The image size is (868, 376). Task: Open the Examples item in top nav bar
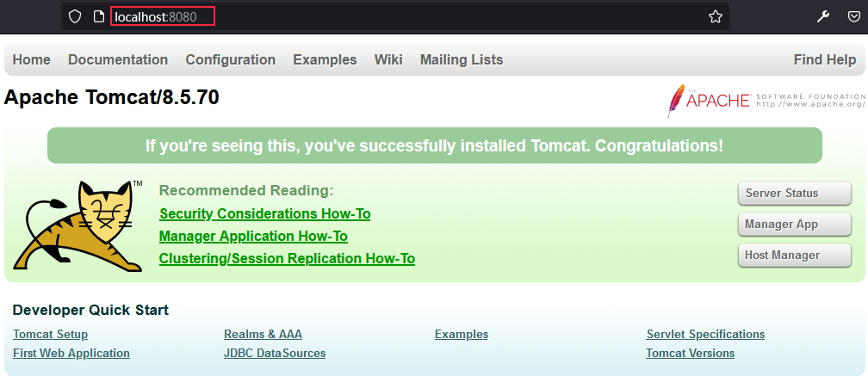(x=325, y=59)
